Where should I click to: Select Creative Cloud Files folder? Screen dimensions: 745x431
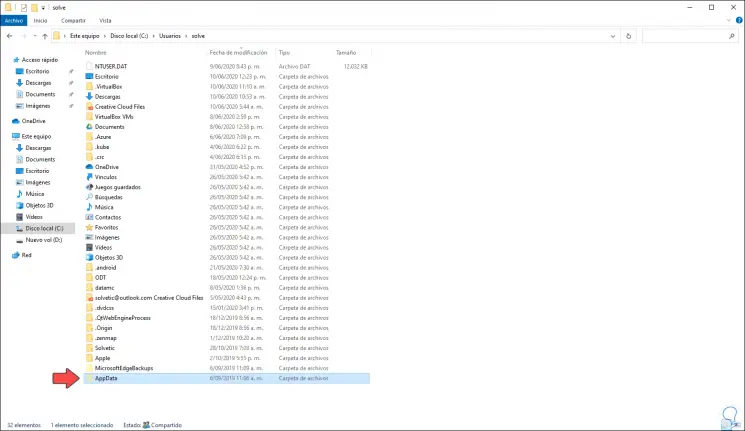tap(120, 107)
